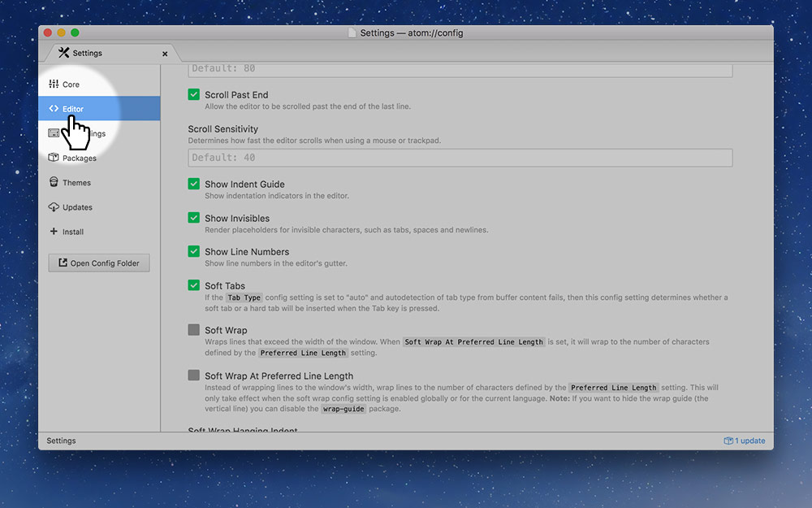
Task: Open the Themes section
Action: point(99,182)
